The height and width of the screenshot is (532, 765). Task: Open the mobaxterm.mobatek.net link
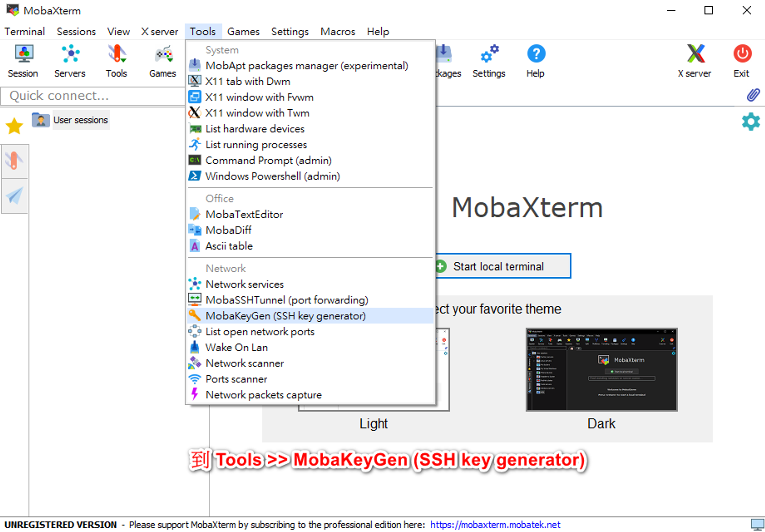pos(495,525)
